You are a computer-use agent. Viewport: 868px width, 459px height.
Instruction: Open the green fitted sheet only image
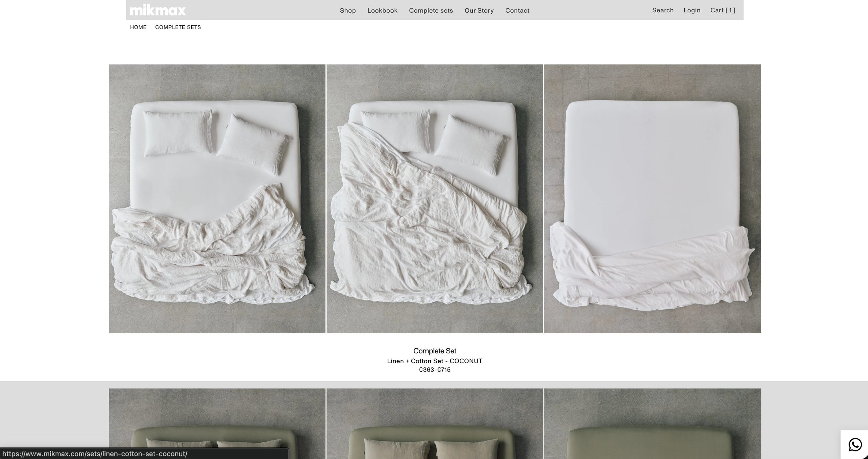pos(652,424)
